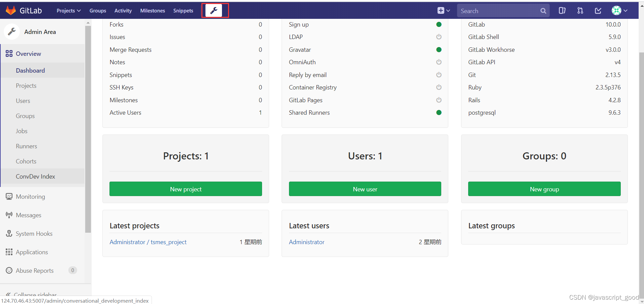Viewport: 644px width, 304px height.
Task: Click the Admin Area wrench avatar in sidebar
Action: (12, 32)
